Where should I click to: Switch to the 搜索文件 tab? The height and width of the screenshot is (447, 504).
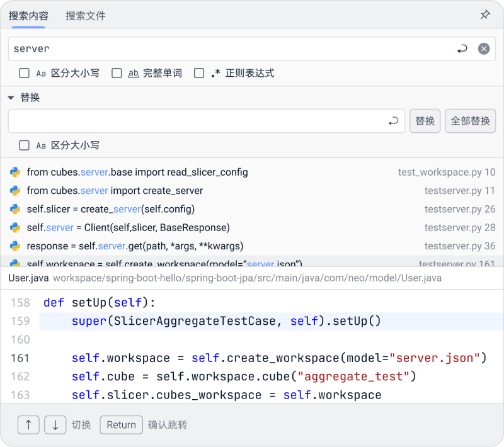[x=86, y=16]
